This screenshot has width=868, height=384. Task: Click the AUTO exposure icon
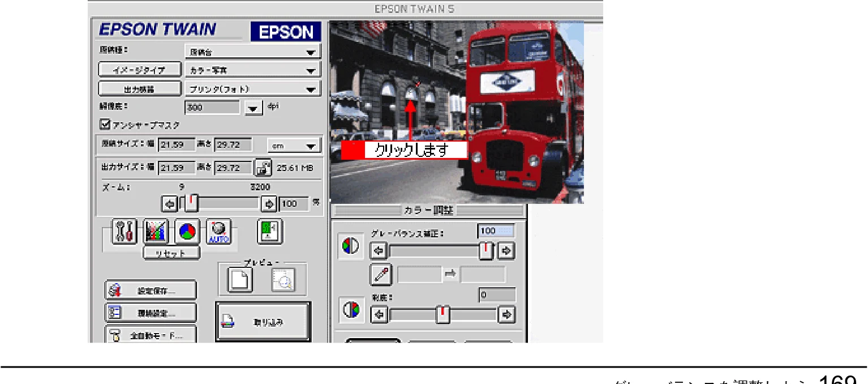218,232
